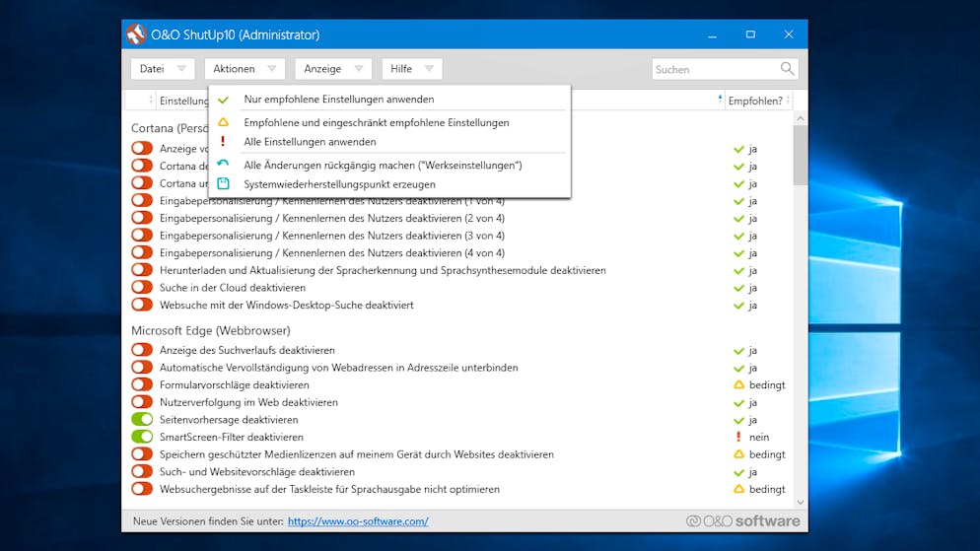Enable 'Nutzerverfolgung im Web deaktivieren' switch

(142, 402)
